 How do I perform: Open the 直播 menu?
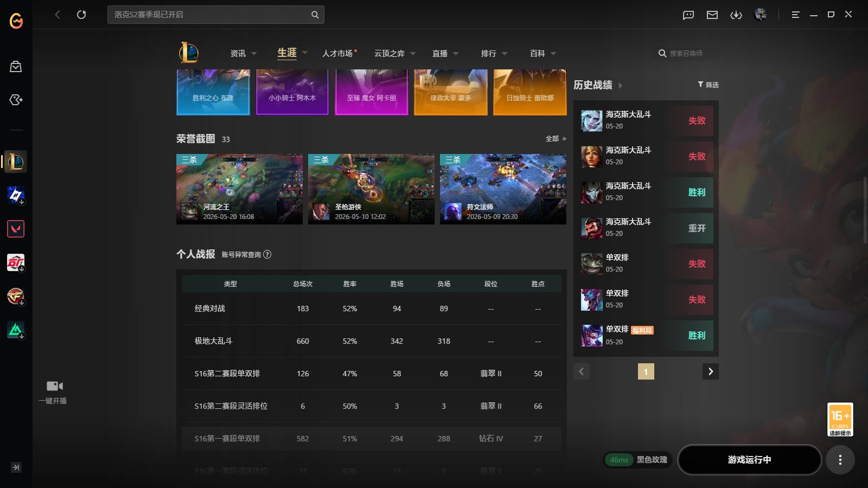pyautogui.click(x=440, y=54)
